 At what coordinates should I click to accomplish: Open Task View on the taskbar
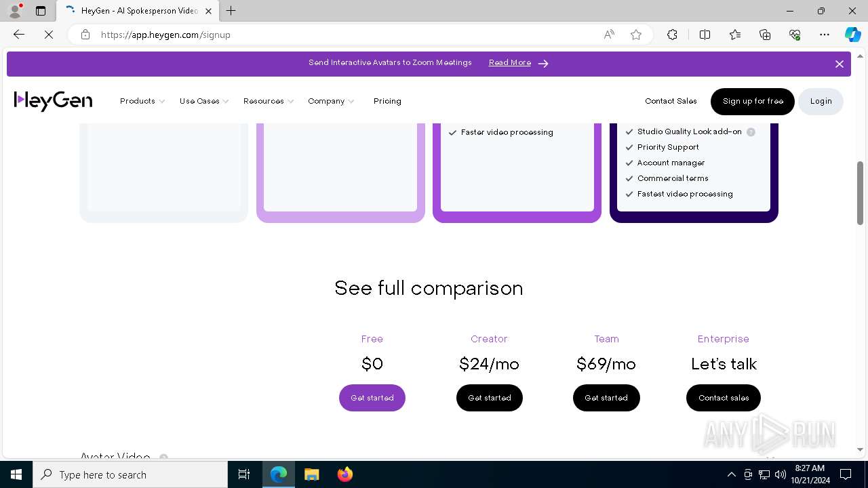tap(244, 474)
